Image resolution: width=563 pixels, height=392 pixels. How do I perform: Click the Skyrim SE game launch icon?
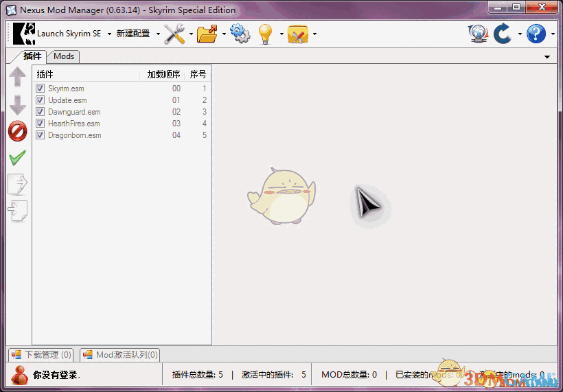point(24,34)
